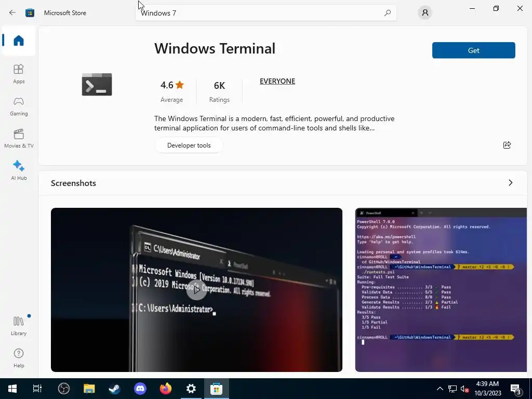Open the network status tray icon
The width and height of the screenshot is (532, 399).
click(x=453, y=389)
